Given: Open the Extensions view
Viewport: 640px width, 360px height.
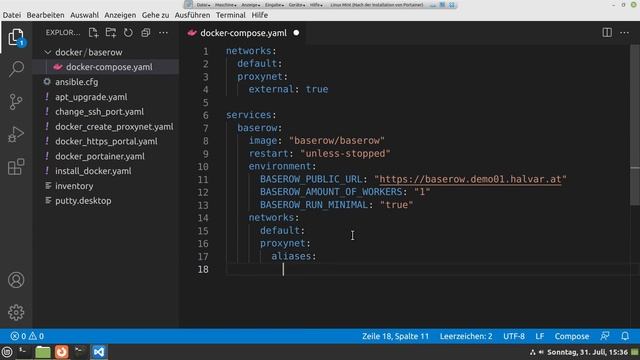Looking at the screenshot, I should [x=16, y=167].
